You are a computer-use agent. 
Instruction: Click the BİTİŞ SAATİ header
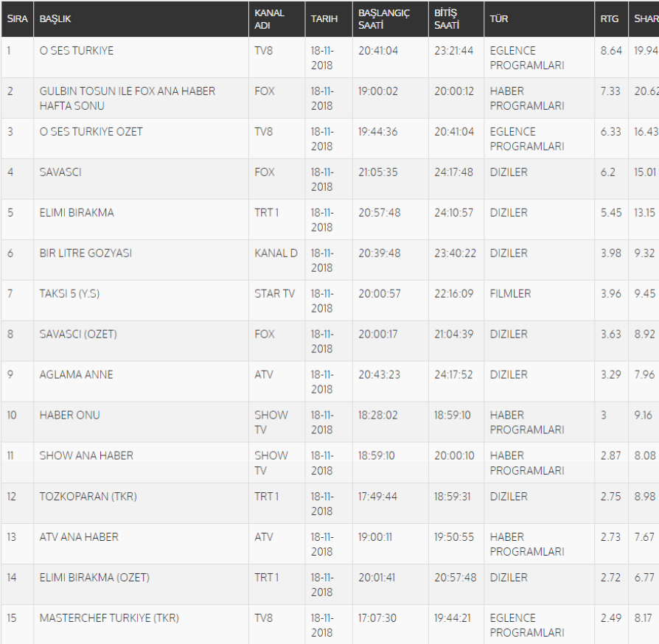pos(447,19)
